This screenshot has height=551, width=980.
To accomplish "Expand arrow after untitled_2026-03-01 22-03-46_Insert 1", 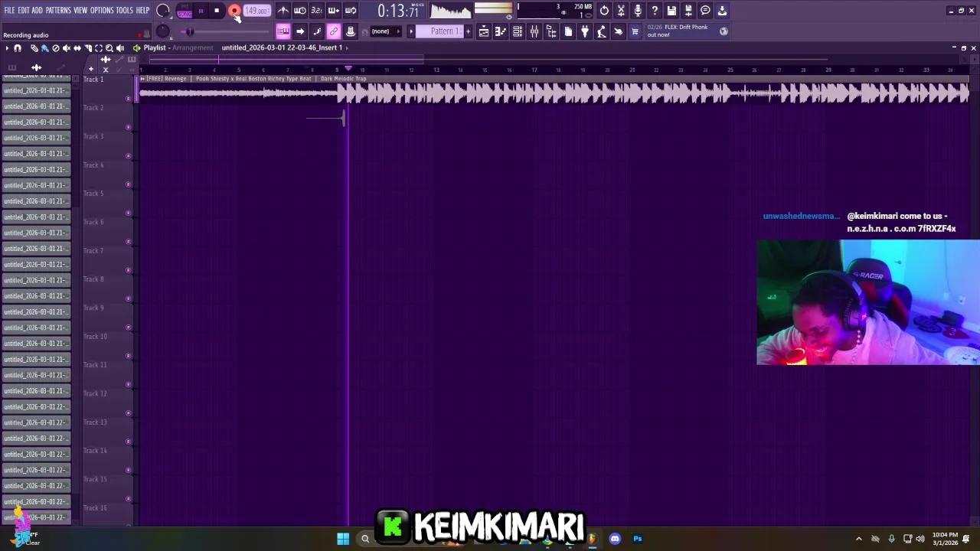I will coord(347,47).
